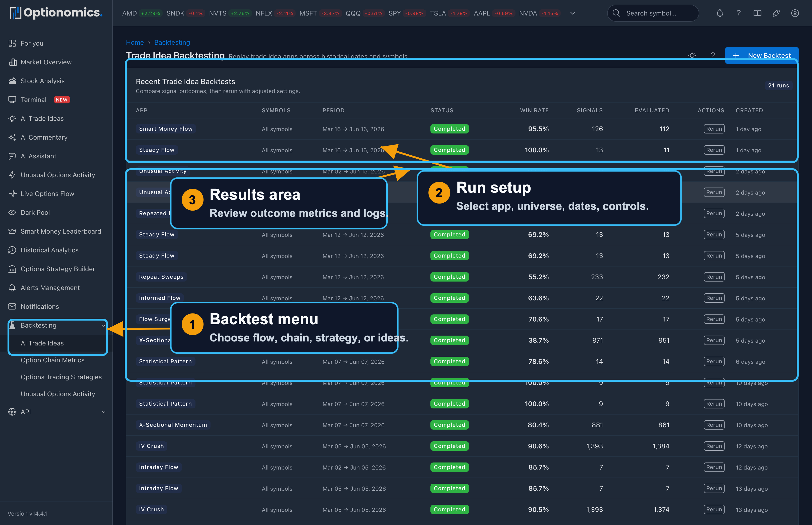Click the SIGNALS column header
Viewport: 812px width, 525px height.
pyautogui.click(x=589, y=110)
